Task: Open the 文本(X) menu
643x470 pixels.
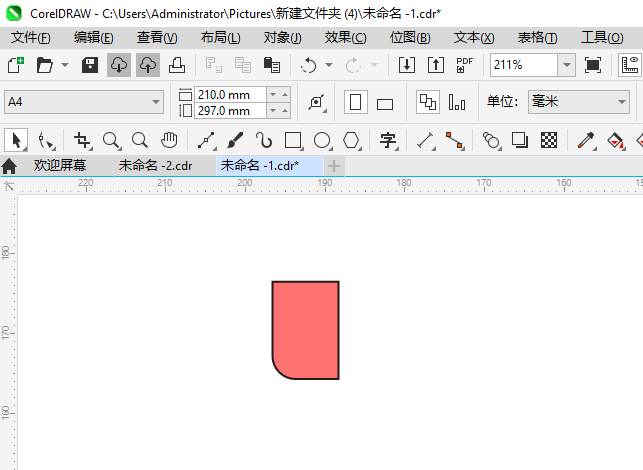Action: 474,38
